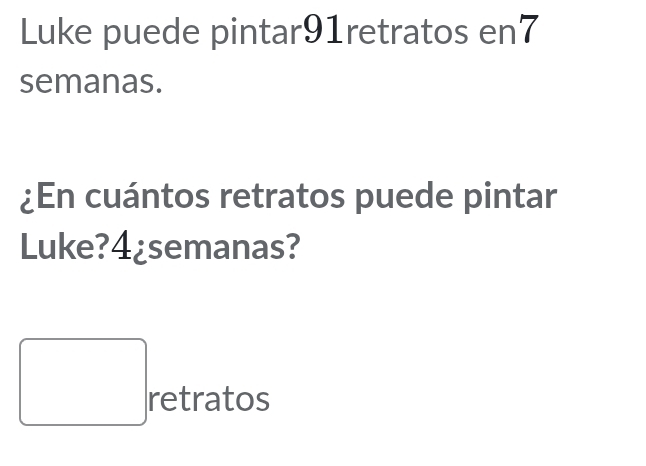The image size is (646, 466).
Task: Click the 'retratos' label beside answer box
Action: (x=208, y=400)
